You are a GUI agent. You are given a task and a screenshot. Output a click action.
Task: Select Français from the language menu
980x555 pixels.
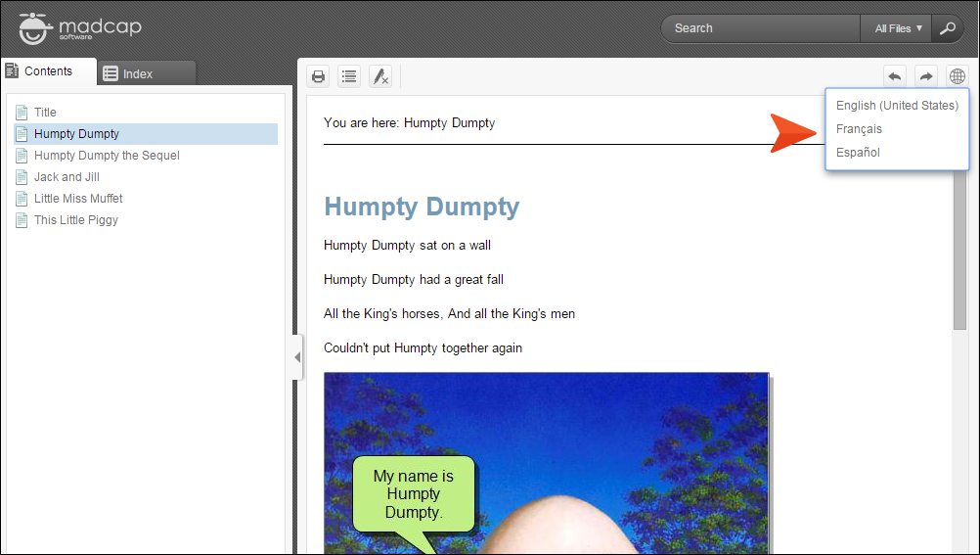859,129
